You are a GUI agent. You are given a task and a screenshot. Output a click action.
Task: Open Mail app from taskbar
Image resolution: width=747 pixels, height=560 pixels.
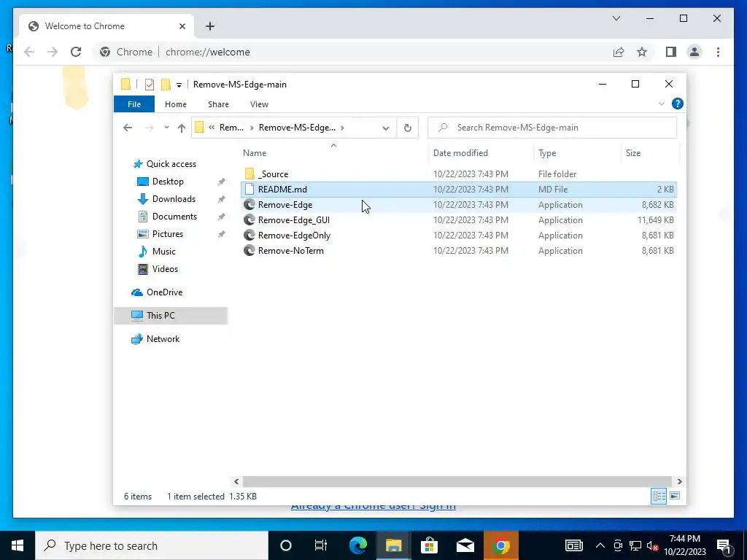(465, 545)
